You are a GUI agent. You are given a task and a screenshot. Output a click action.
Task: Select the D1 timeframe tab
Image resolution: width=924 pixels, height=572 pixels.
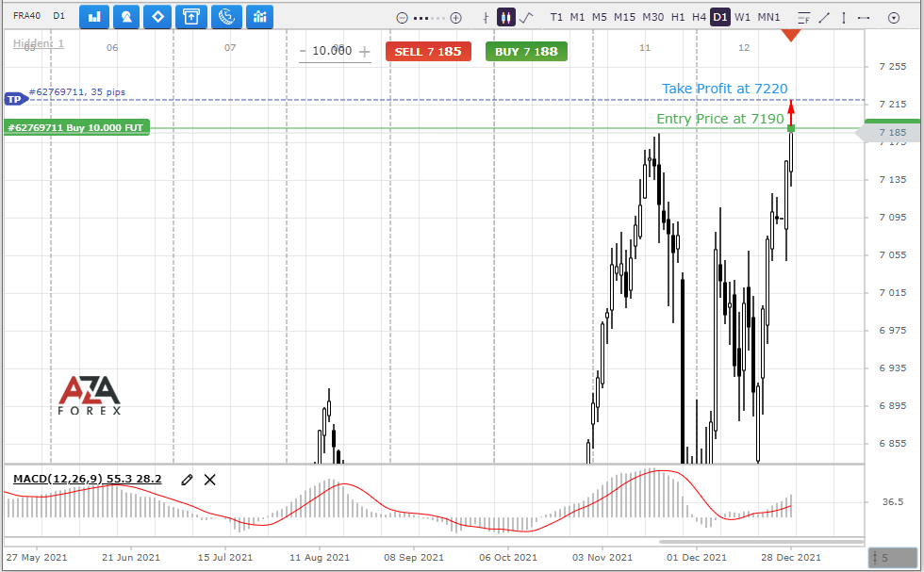[x=720, y=17]
